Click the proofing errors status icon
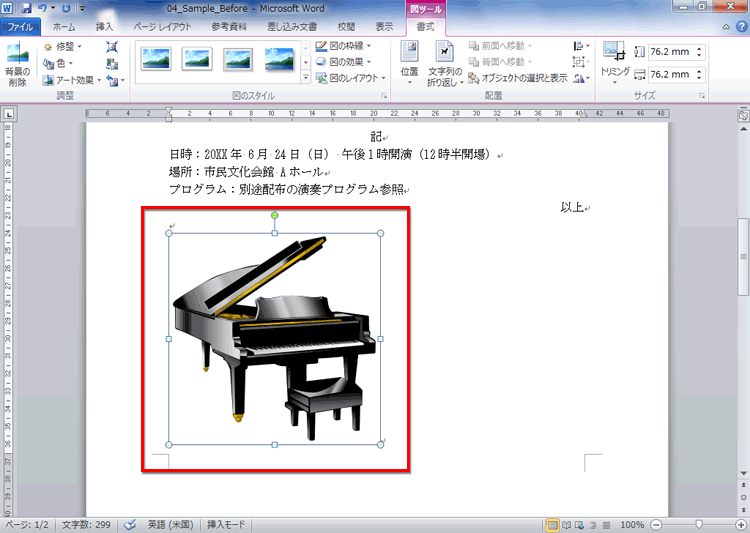The height and width of the screenshot is (533, 750). pyautogui.click(x=130, y=525)
